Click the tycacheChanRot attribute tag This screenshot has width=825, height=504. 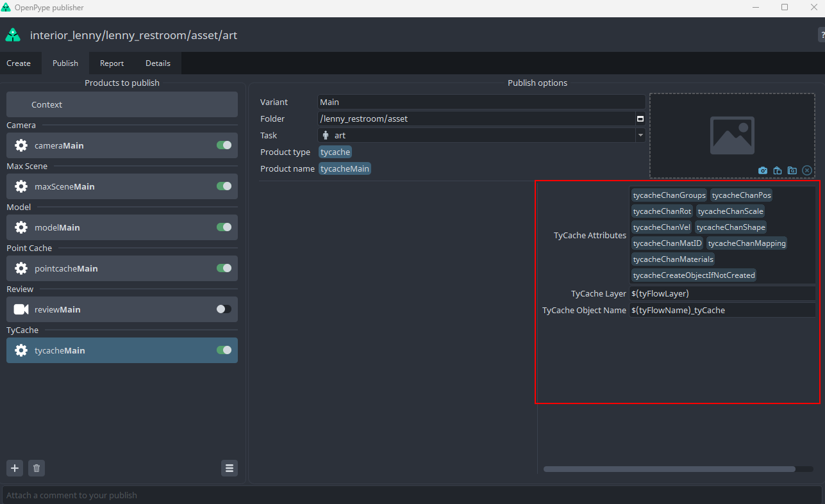click(x=662, y=211)
